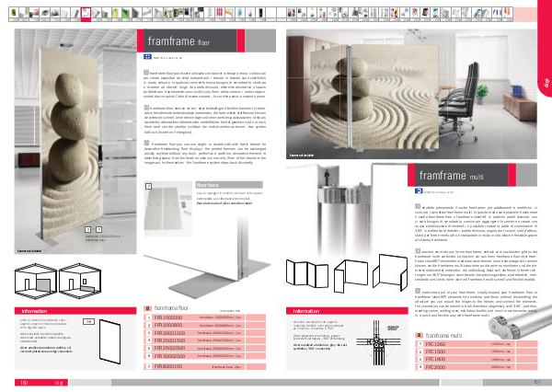Click the office photo with zen stones partition
Image resolution: width=552 pixels, height=392 pixels.
pyautogui.click(x=411, y=94)
